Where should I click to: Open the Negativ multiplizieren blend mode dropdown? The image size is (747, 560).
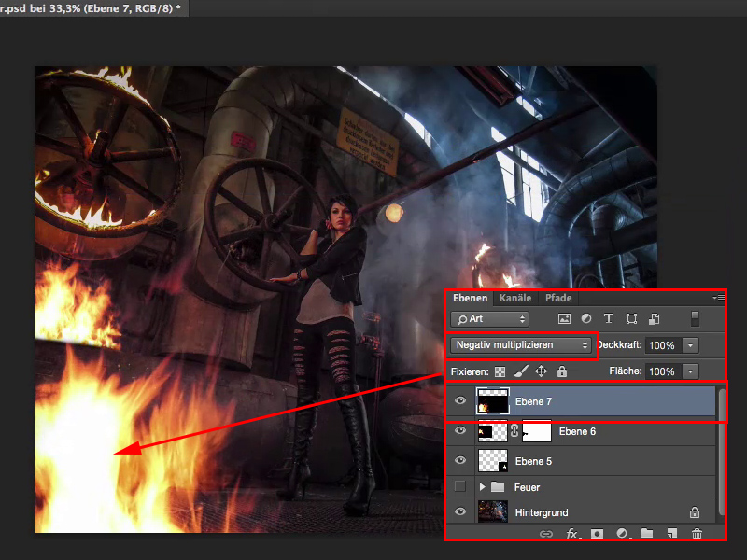(x=521, y=345)
